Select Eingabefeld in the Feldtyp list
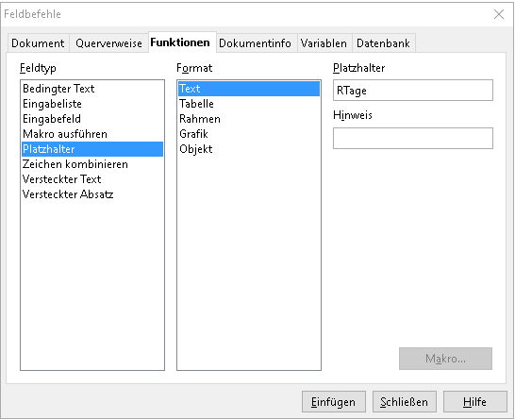 pos(92,119)
